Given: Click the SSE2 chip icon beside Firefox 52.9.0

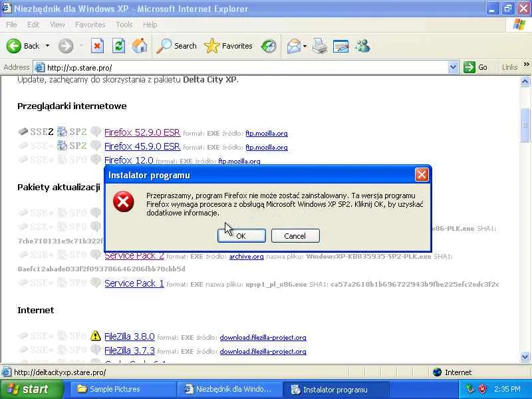Looking at the screenshot, I should (x=23, y=131).
